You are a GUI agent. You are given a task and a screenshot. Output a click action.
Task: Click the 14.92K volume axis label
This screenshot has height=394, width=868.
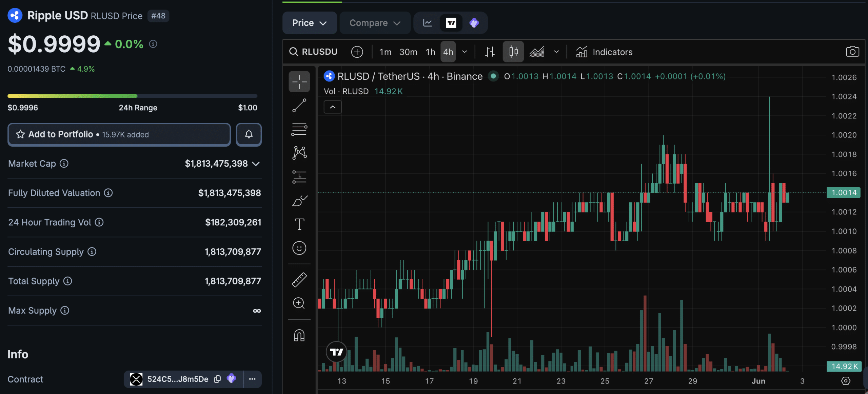click(x=844, y=366)
